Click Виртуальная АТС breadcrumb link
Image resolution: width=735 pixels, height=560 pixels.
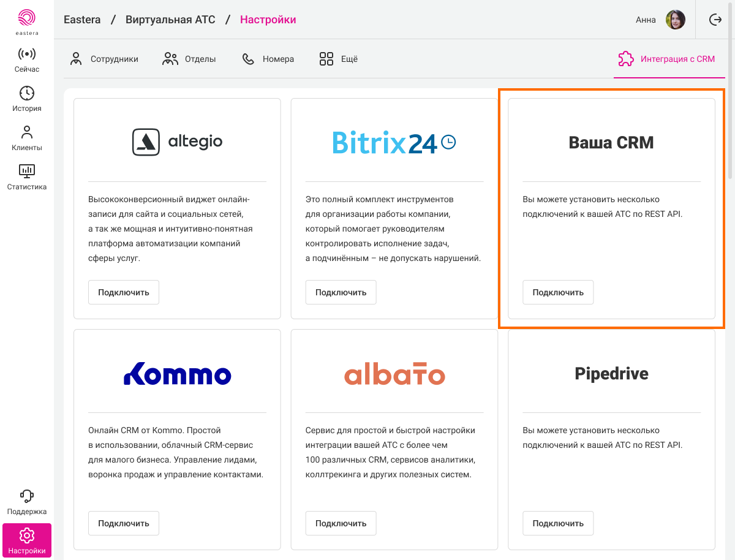click(170, 20)
